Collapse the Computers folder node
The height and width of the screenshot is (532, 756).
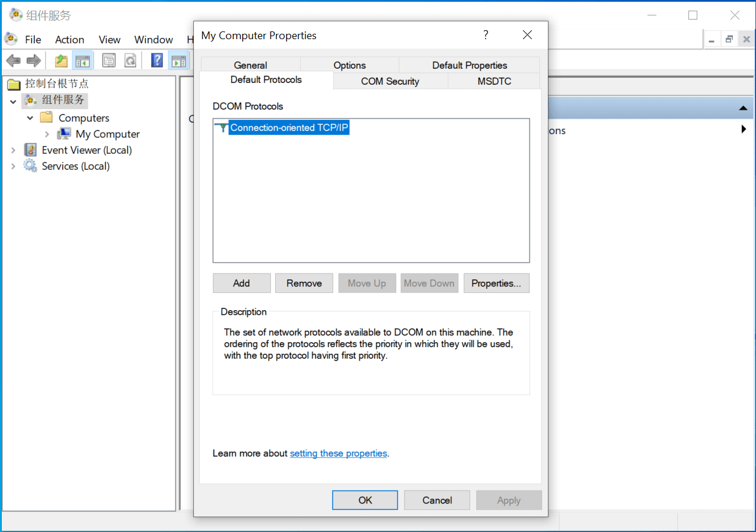30,118
